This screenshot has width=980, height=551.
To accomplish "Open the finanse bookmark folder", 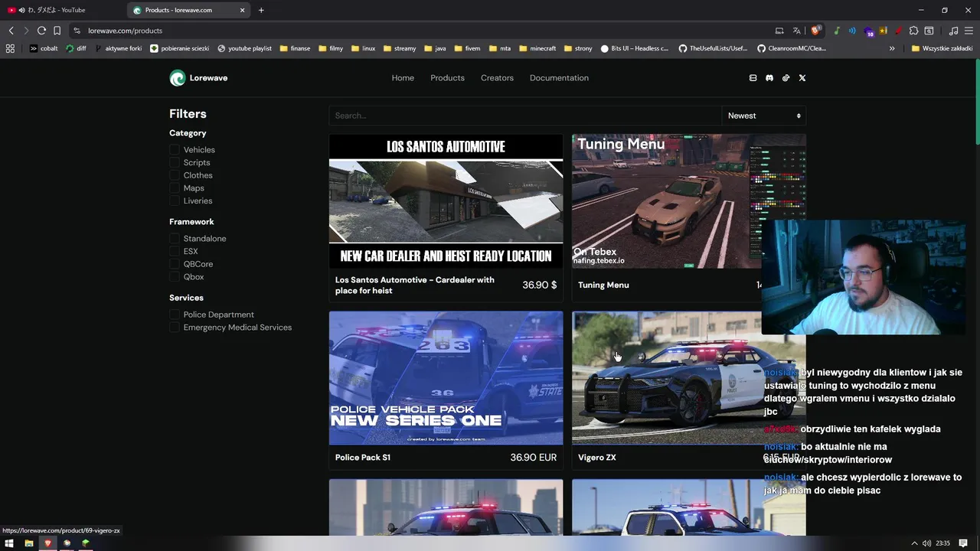I will click(296, 48).
